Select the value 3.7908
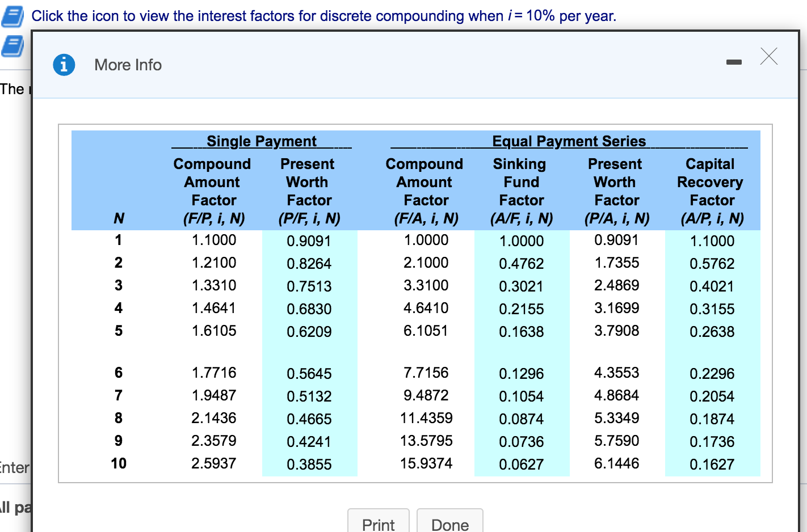Screen dimensions: 807x532 [x=617, y=331]
